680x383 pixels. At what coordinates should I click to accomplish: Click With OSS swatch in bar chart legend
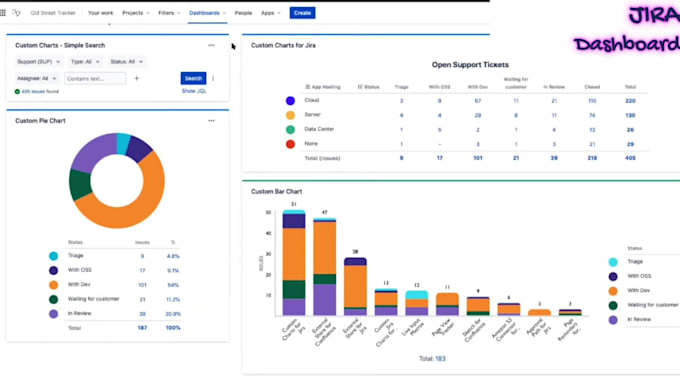(613, 276)
